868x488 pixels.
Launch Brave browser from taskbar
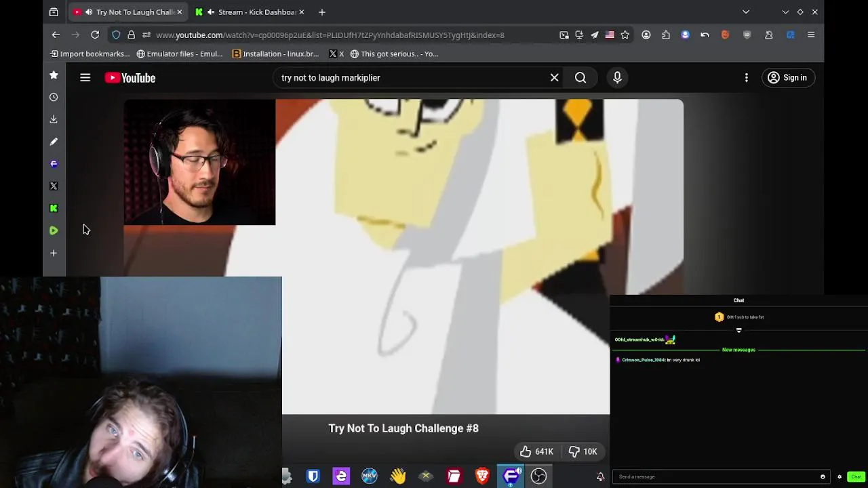tap(482, 476)
